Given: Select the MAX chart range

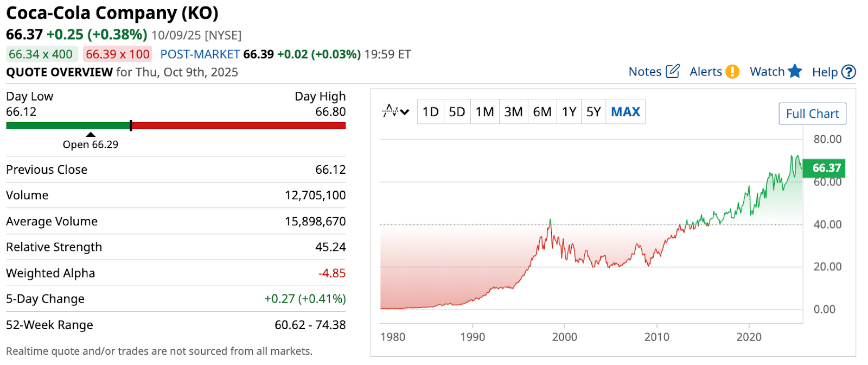Looking at the screenshot, I should (x=626, y=112).
